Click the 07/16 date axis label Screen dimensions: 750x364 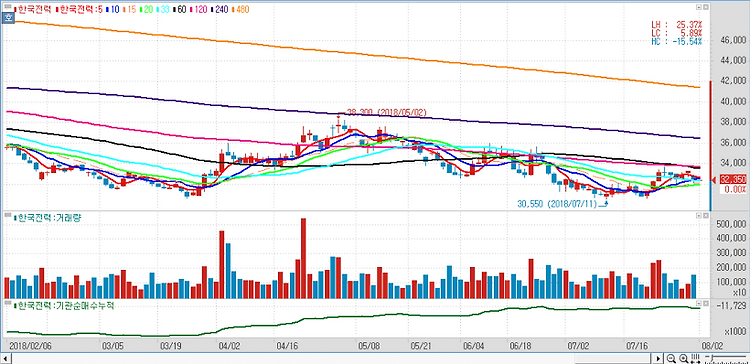[x=636, y=345]
